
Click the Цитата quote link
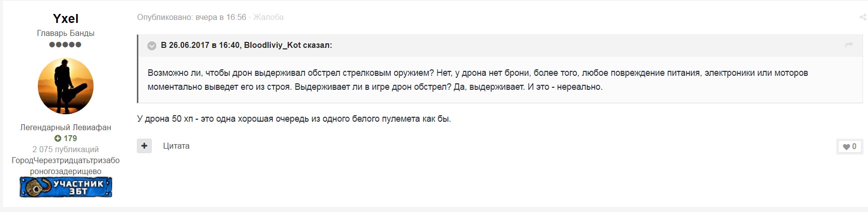click(176, 146)
